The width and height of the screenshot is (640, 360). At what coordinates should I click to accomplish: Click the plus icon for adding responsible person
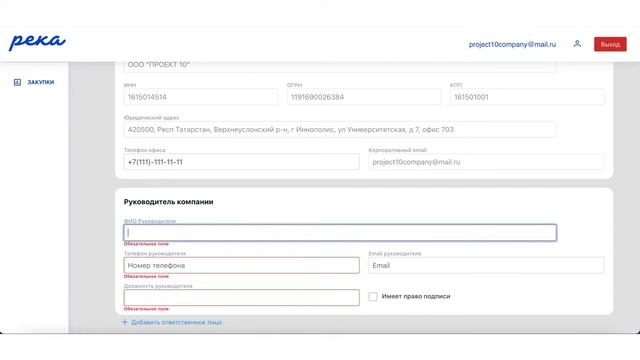click(x=125, y=322)
